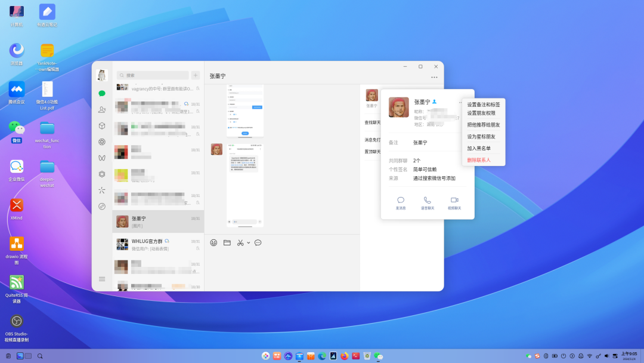Click WeChat icon in taskbar dock
Screen dimensions: 644x363
click(x=378, y=356)
